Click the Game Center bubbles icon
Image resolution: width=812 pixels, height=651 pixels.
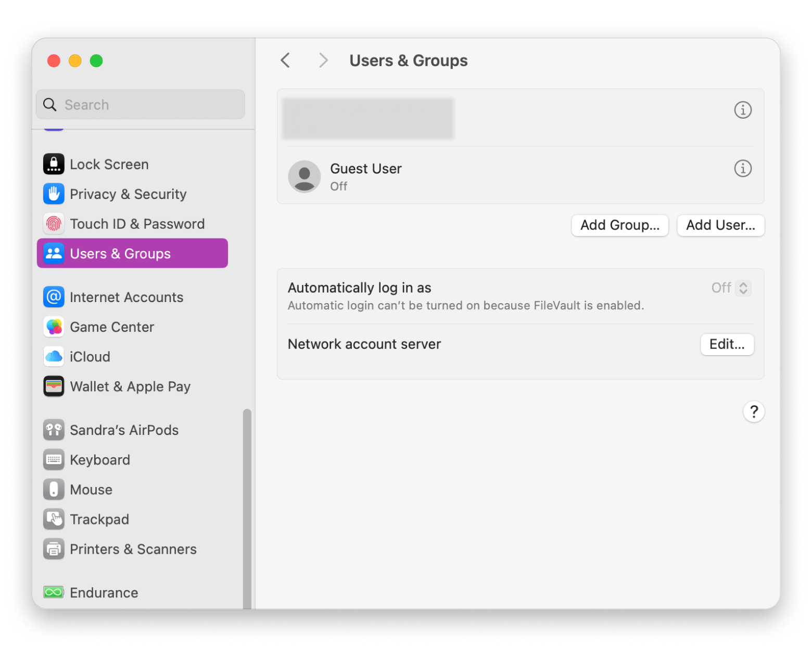[x=54, y=327]
